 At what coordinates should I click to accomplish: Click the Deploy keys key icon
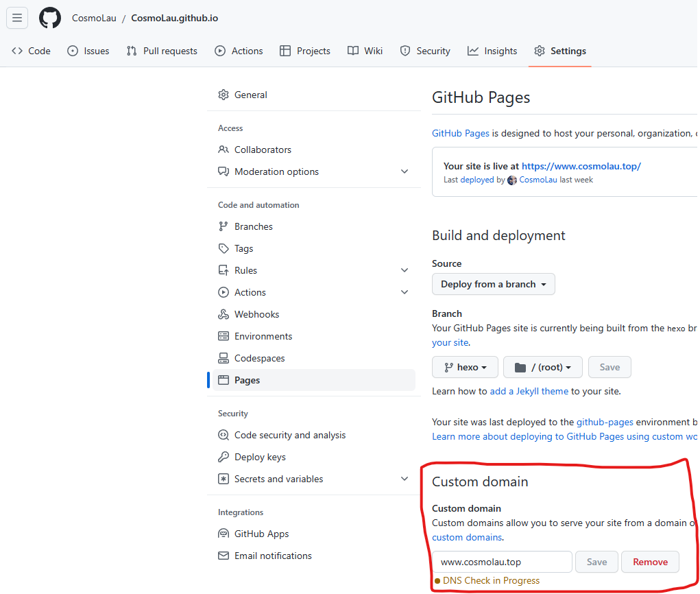pyautogui.click(x=224, y=457)
